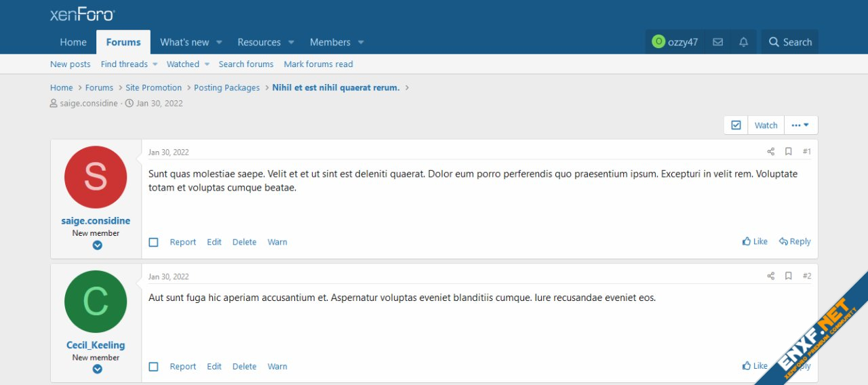Click the share icon on post #2
Image resolution: width=868 pixels, height=385 pixels.
pyautogui.click(x=770, y=276)
